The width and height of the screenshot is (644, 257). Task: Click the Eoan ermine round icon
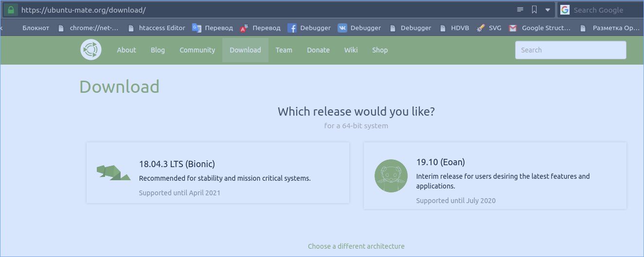point(391,176)
